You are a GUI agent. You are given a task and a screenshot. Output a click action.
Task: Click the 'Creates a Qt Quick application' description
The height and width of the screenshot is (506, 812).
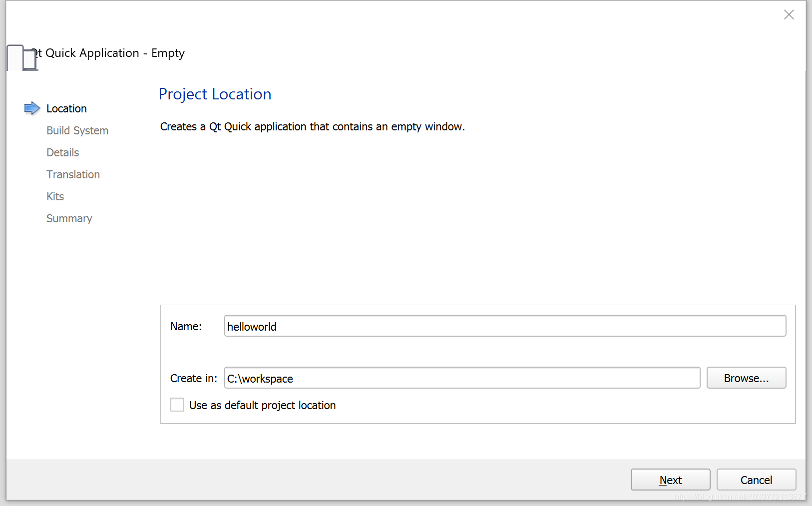[x=313, y=127]
